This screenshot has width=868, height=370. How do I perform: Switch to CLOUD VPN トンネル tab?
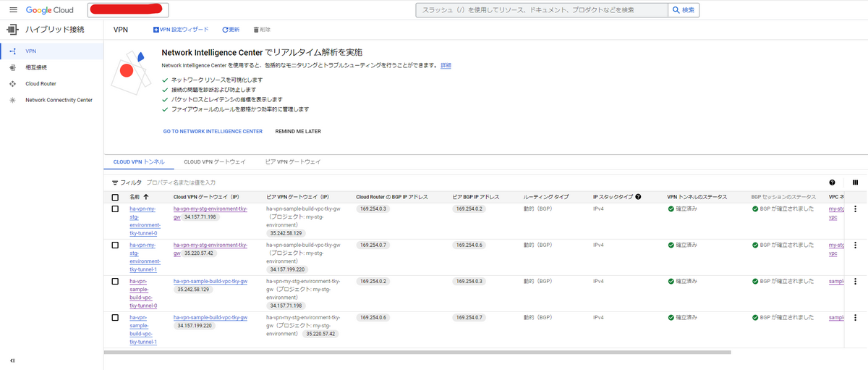[139, 162]
